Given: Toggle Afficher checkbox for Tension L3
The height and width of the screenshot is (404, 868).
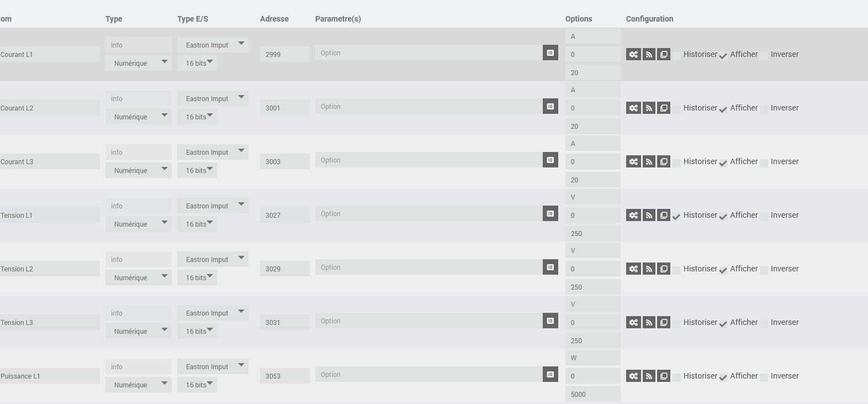Looking at the screenshot, I should tap(723, 324).
